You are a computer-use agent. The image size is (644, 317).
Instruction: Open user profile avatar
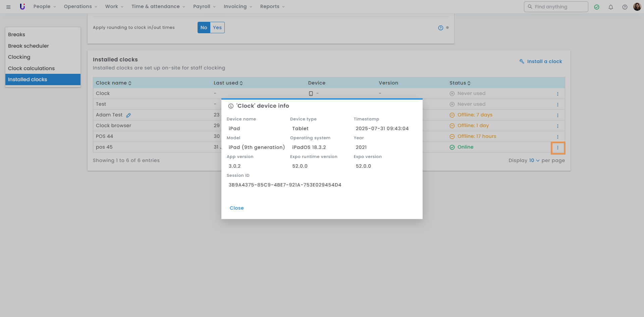click(637, 7)
